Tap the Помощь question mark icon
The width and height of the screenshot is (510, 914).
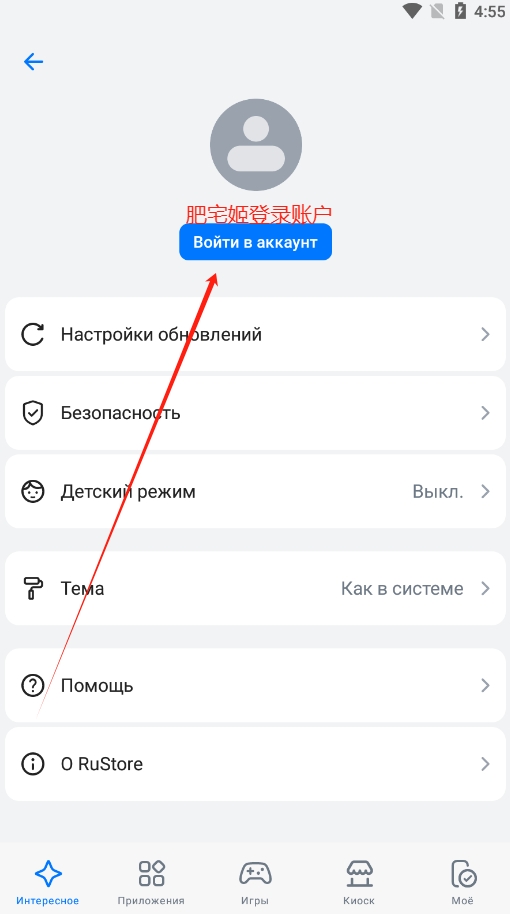tap(33, 686)
